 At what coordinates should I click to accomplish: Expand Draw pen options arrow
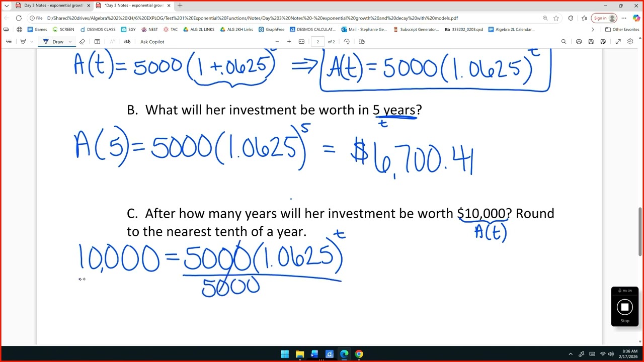[x=70, y=42]
